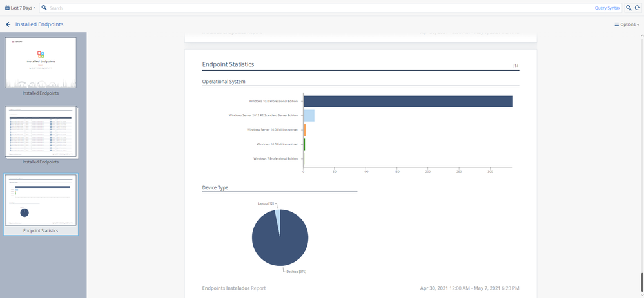Click the calendar icon next to Last 7 Days
Image resolution: width=644 pixels, height=298 pixels.
tap(7, 8)
